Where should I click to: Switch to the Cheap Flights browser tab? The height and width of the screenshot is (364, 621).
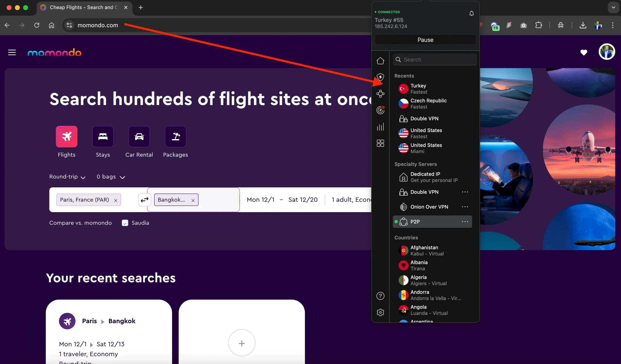tap(81, 7)
